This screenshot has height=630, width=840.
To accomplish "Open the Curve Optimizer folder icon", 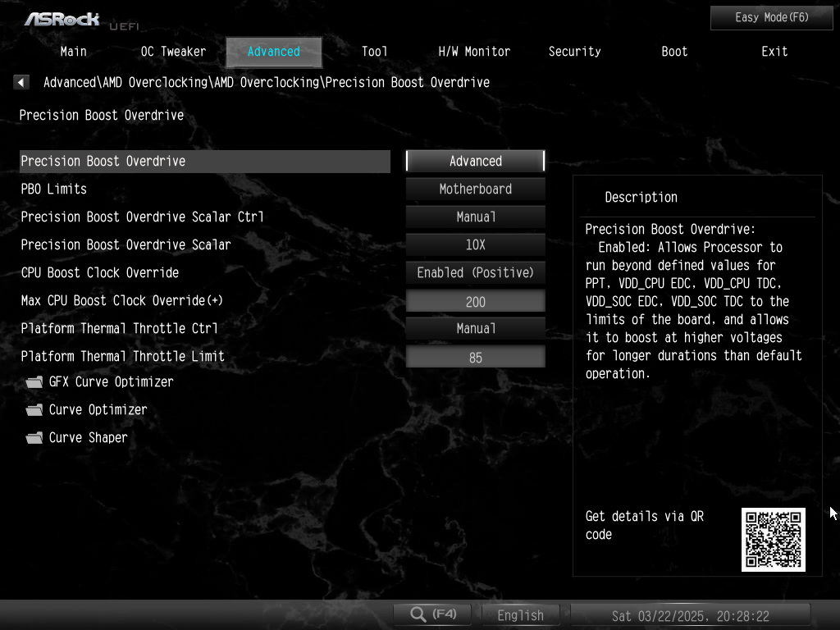I will click(x=34, y=410).
